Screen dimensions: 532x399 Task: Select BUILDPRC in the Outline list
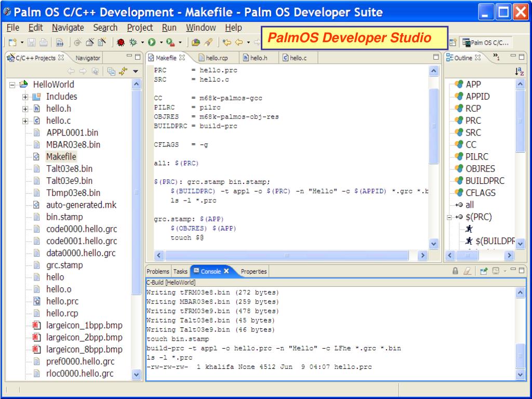(x=485, y=181)
